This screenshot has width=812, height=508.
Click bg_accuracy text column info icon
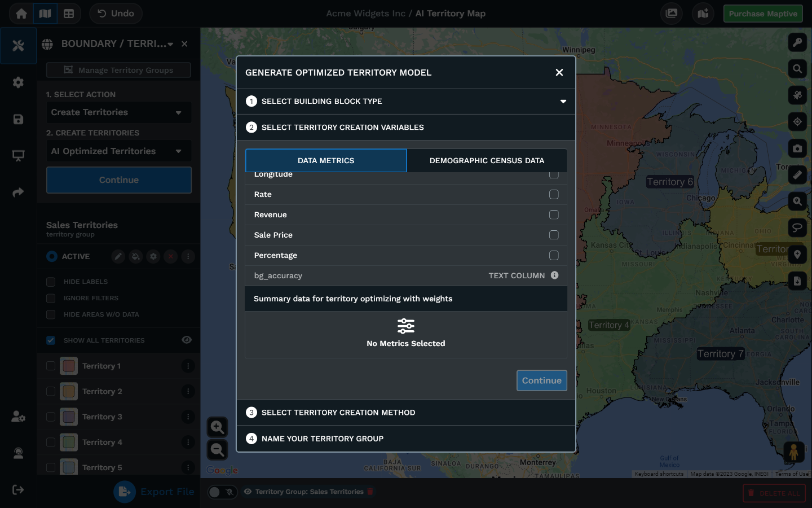555,275
